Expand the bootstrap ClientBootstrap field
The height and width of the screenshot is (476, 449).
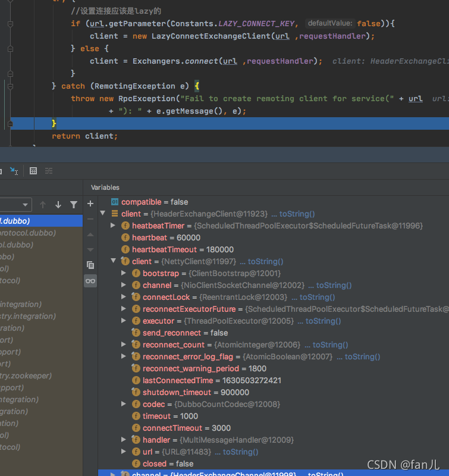pos(124,273)
